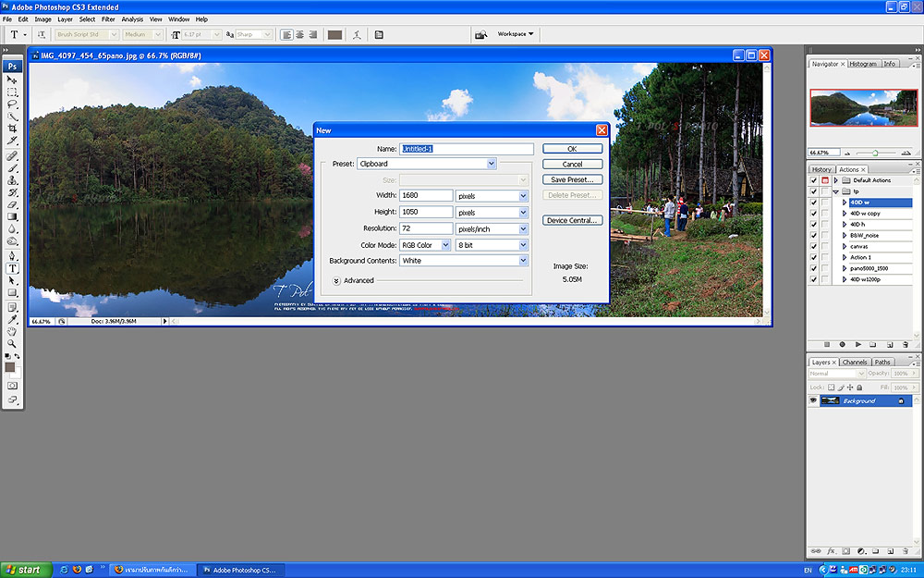The height and width of the screenshot is (578, 924).
Task: Expand the Advanced section in New dialog
Action: point(336,280)
